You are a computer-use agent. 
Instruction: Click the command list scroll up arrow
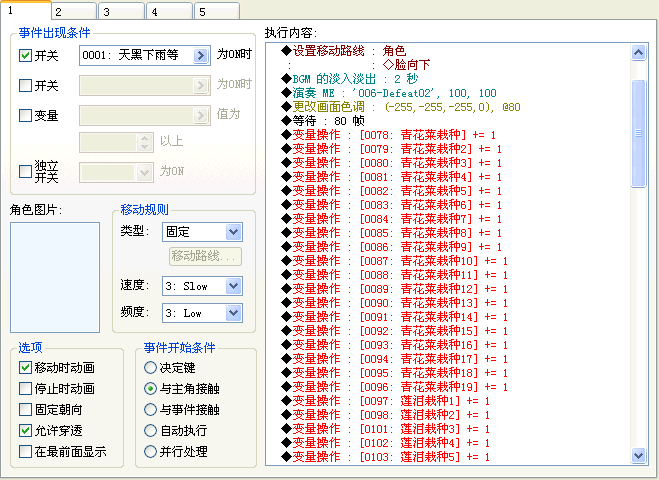coord(638,53)
